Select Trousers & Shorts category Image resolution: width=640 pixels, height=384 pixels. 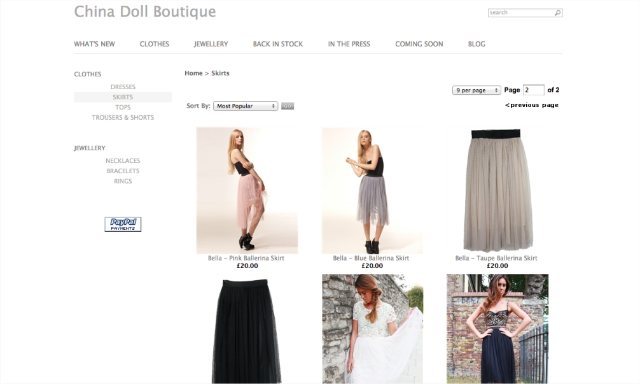pyautogui.click(x=123, y=118)
